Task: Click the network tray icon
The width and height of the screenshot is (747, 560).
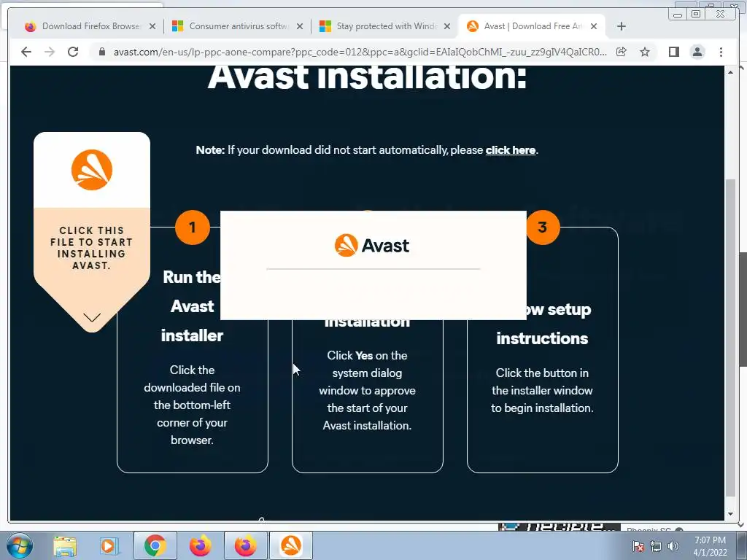Action: [x=656, y=546]
